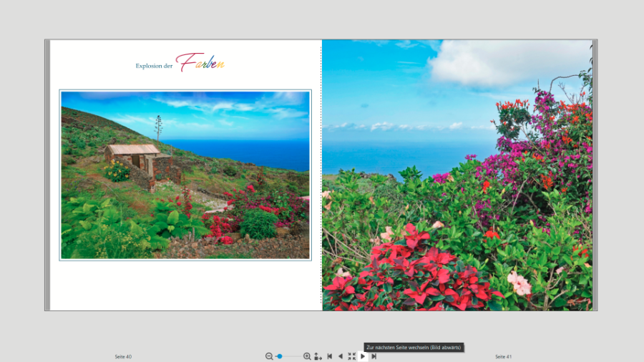Screen dimensions: 644x362
Task: Switch to the next page
Action: 363,356
